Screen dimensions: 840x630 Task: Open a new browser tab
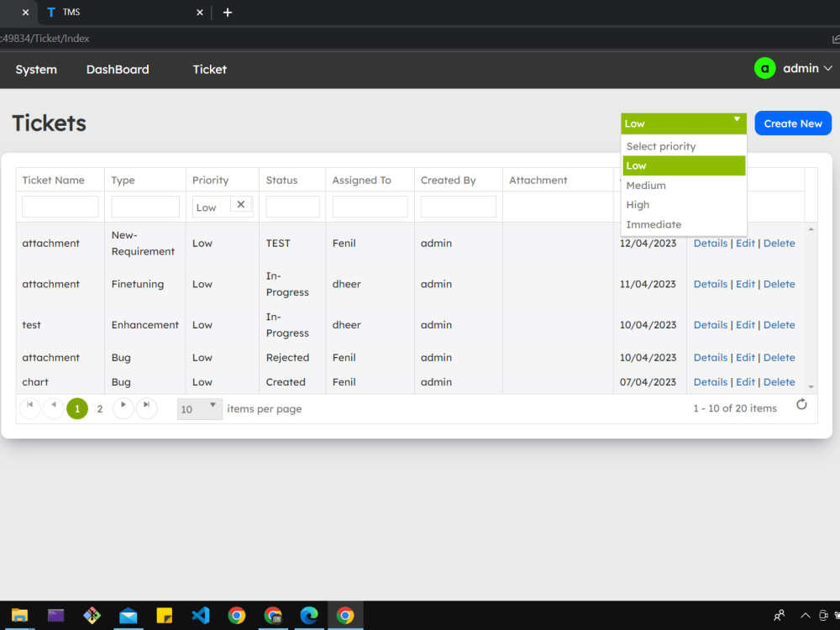(x=227, y=13)
